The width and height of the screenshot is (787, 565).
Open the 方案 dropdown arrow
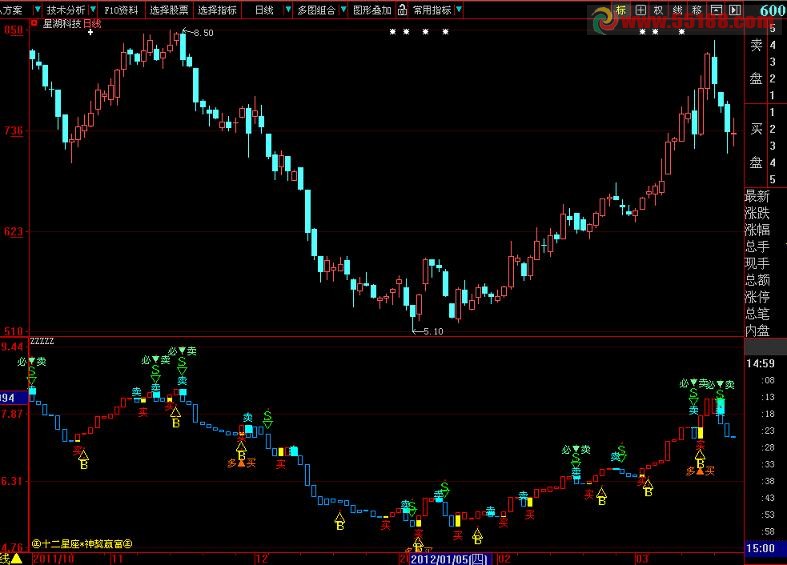tap(38, 10)
